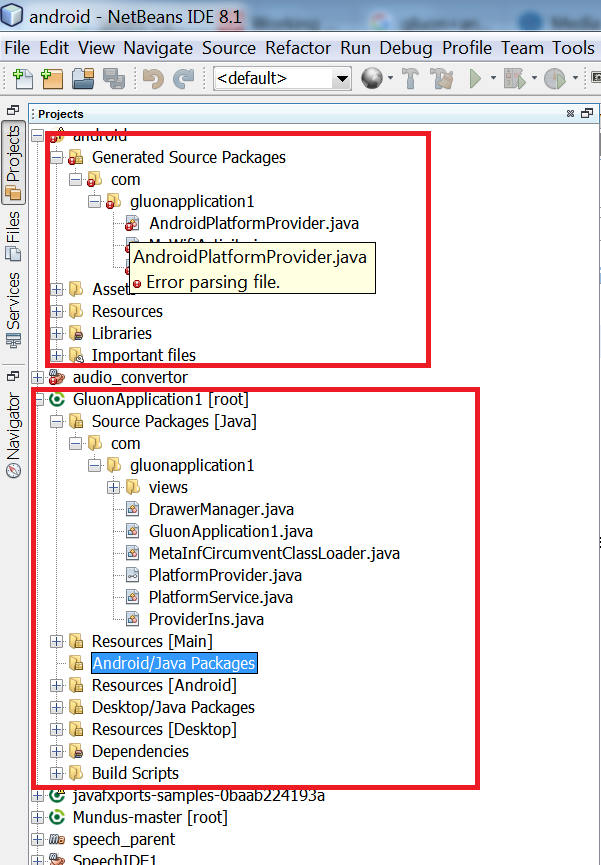
Task: Open the Team menu
Action: coord(522,48)
